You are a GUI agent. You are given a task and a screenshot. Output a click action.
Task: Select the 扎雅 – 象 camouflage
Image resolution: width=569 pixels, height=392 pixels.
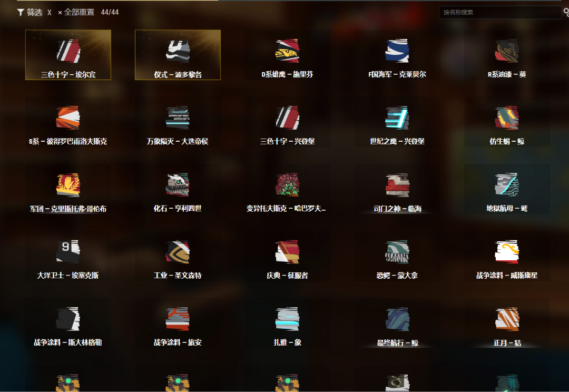click(288, 324)
